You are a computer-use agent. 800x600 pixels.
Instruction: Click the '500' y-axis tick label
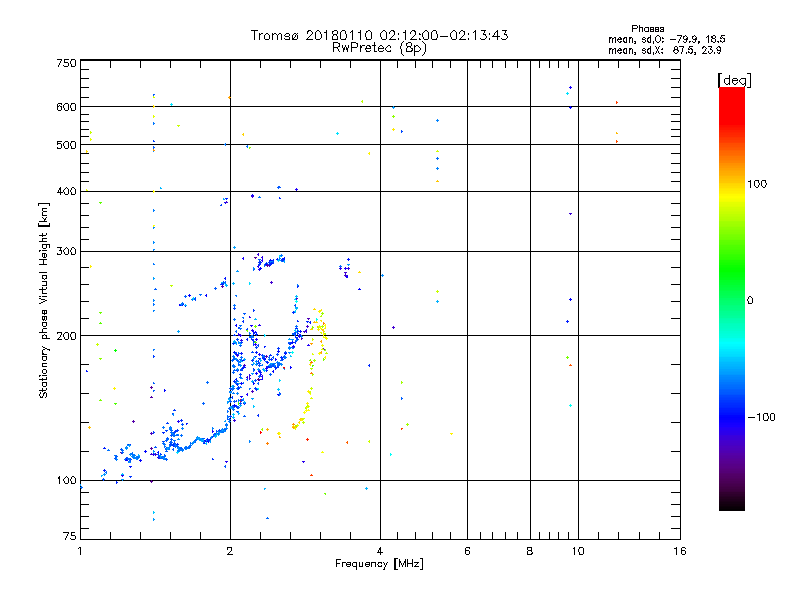pyautogui.click(x=66, y=145)
